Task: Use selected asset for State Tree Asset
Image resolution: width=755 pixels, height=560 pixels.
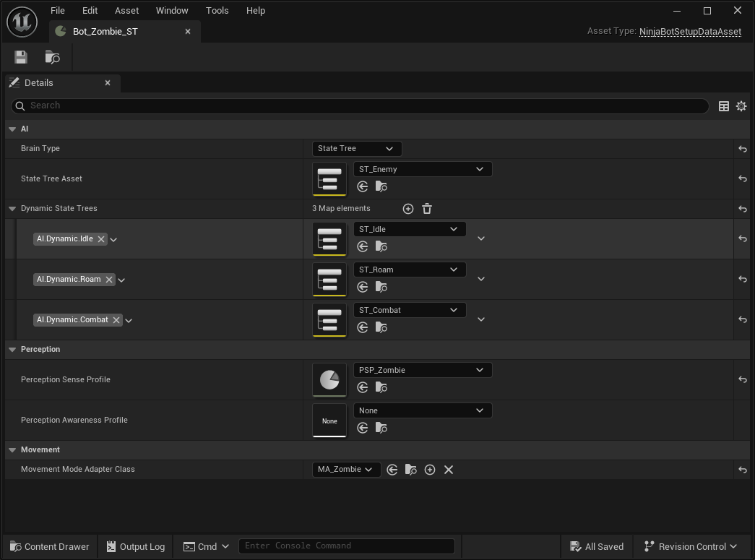Action: point(361,186)
